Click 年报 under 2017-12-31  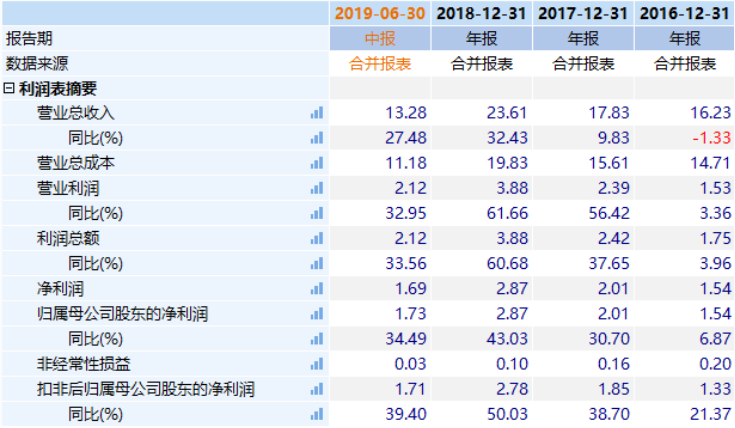[583, 38]
